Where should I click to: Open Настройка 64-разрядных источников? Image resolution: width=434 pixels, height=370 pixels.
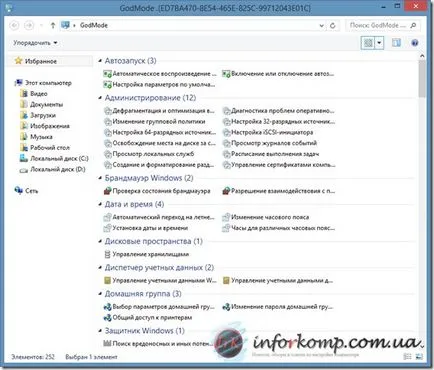coord(160,132)
